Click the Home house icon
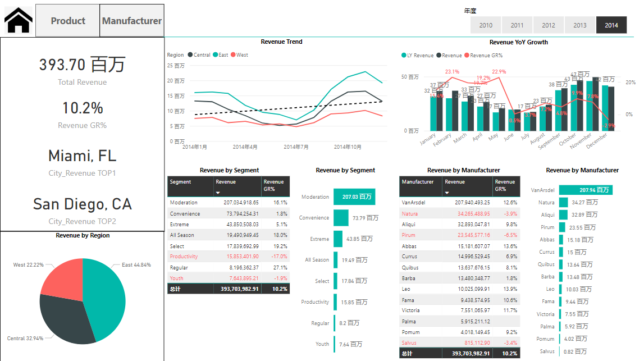 click(x=18, y=20)
